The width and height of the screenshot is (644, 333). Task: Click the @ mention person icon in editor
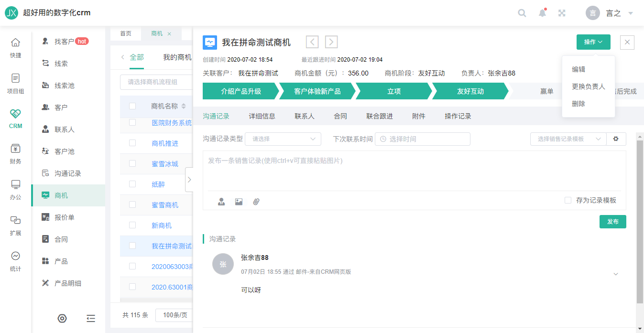point(221,202)
